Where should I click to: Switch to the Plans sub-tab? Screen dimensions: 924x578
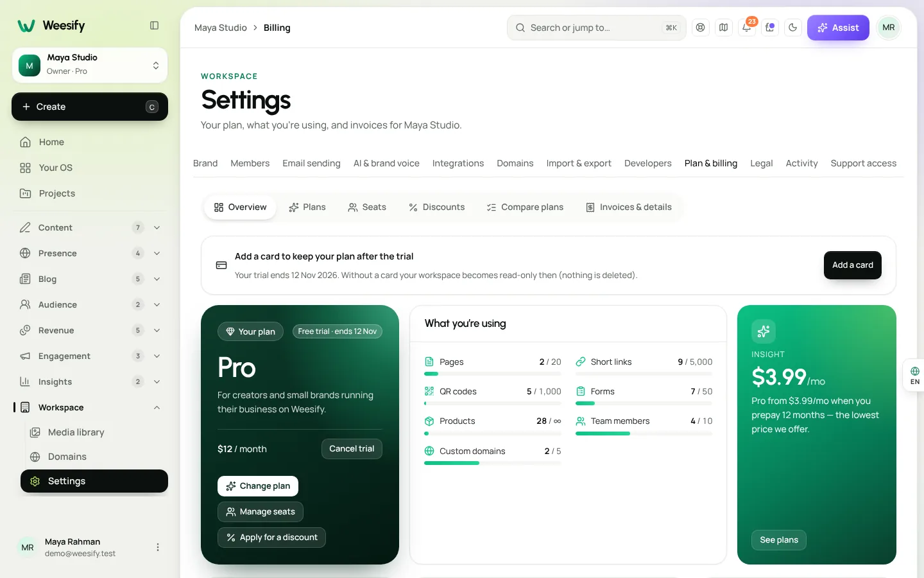tap(307, 207)
